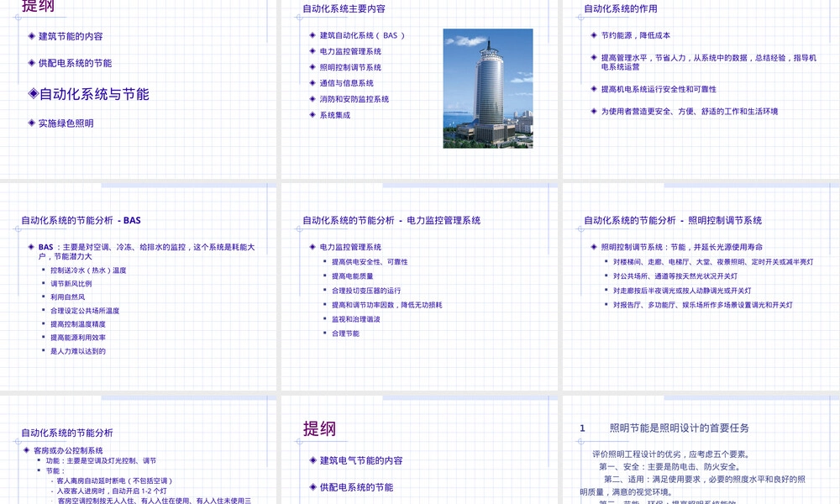The width and height of the screenshot is (840, 504).
Task: Click bullet 建筑电气节能的内容
Action: pos(361,460)
